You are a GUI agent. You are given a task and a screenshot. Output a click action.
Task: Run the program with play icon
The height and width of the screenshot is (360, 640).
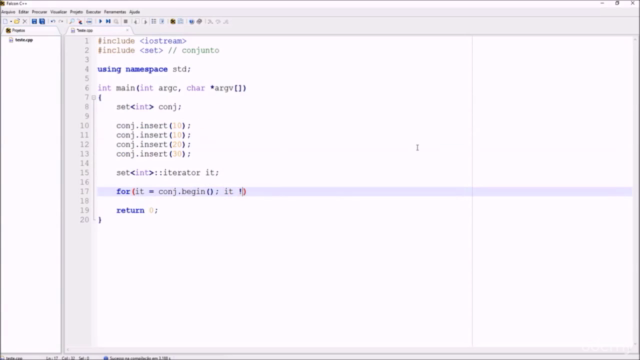coord(100,21)
